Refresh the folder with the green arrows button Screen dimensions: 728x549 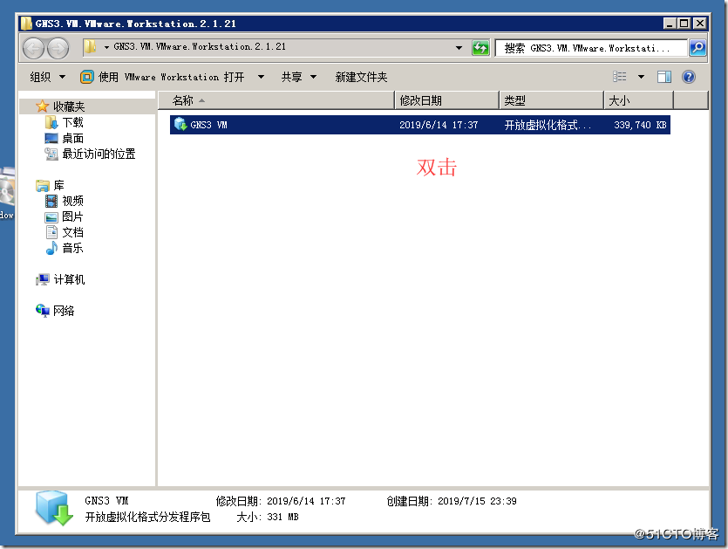pyautogui.click(x=481, y=47)
